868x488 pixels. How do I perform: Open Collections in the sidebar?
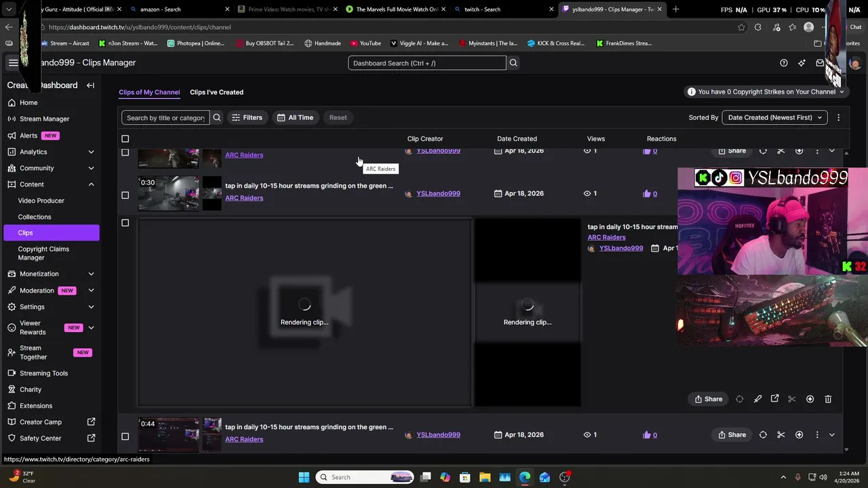[35, 217]
